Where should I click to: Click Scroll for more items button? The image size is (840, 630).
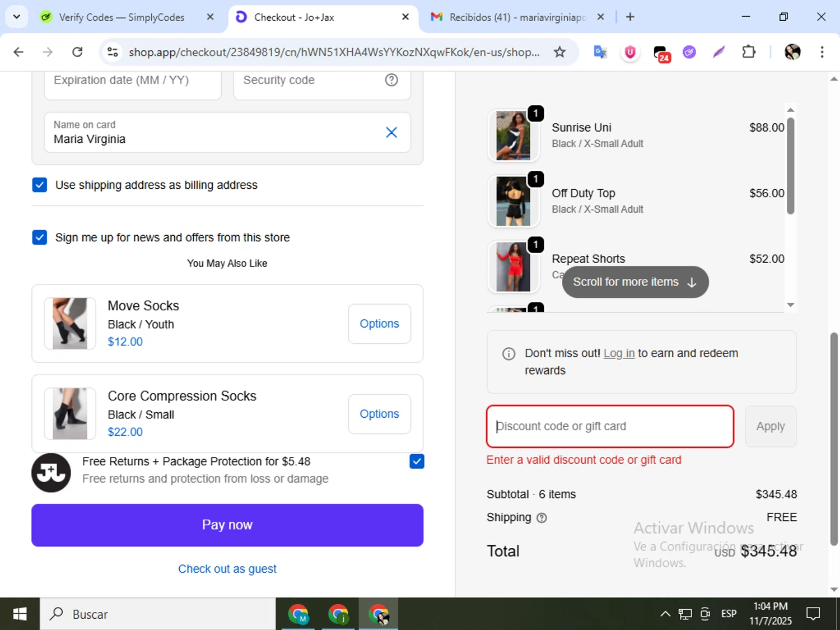(636, 282)
